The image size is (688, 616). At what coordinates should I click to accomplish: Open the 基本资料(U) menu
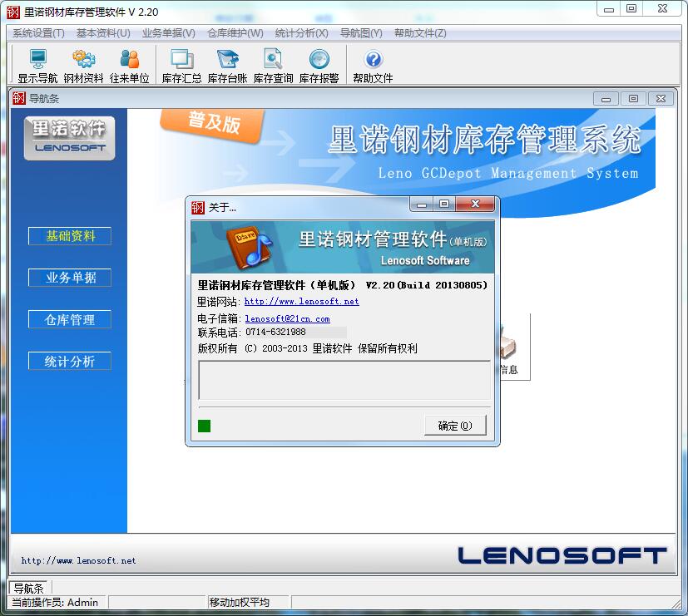pos(103,33)
